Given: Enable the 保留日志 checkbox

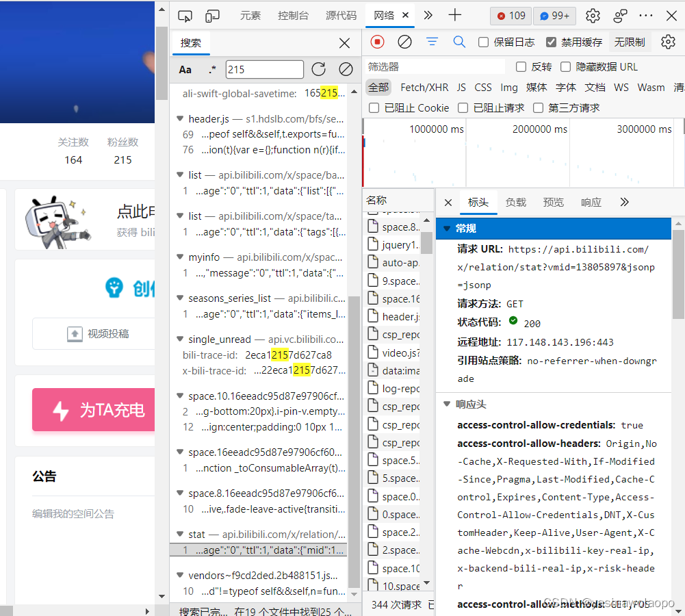Looking at the screenshot, I should coord(483,42).
